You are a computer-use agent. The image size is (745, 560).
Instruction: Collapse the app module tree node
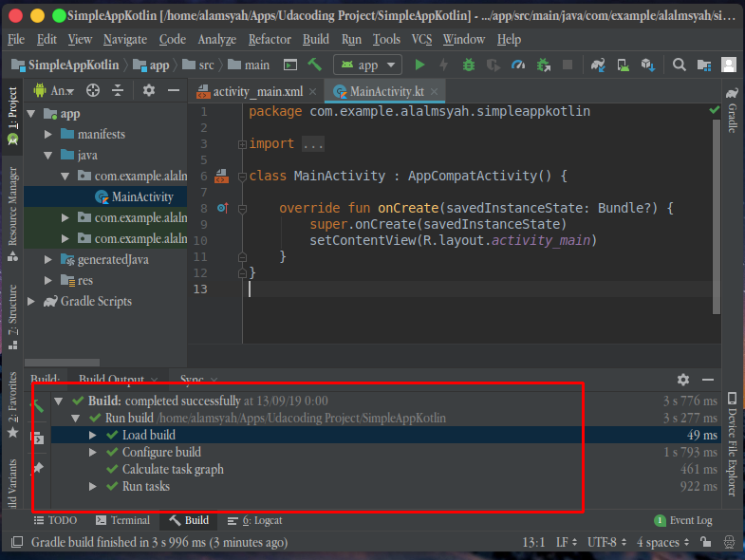tap(31, 114)
